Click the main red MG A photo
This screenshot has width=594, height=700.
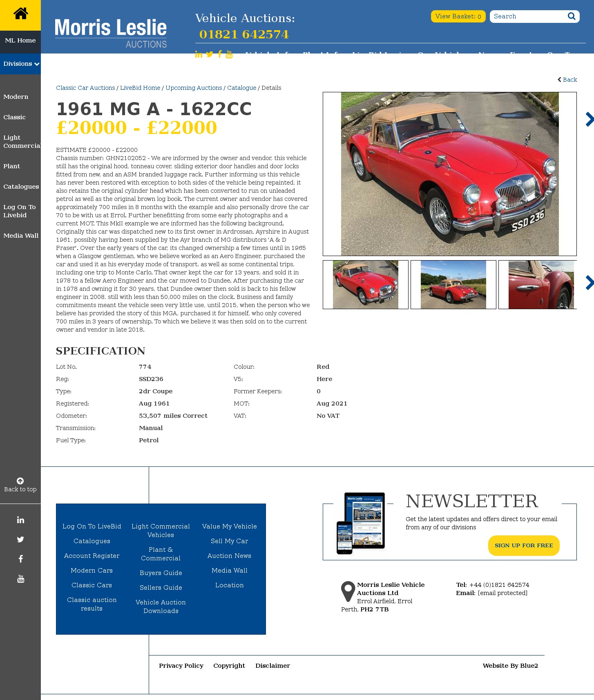tap(450, 174)
